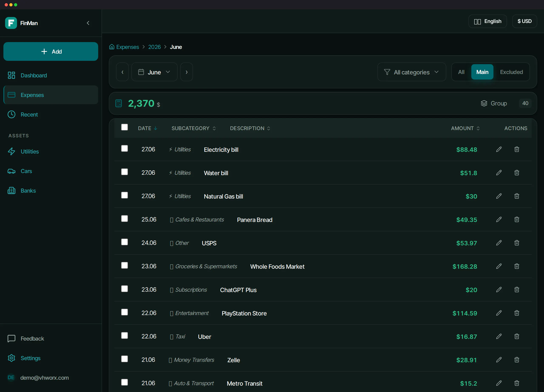Screen dimensions: 544x392
Task: Click the calculator icon beside the total
Action: [119, 103]
